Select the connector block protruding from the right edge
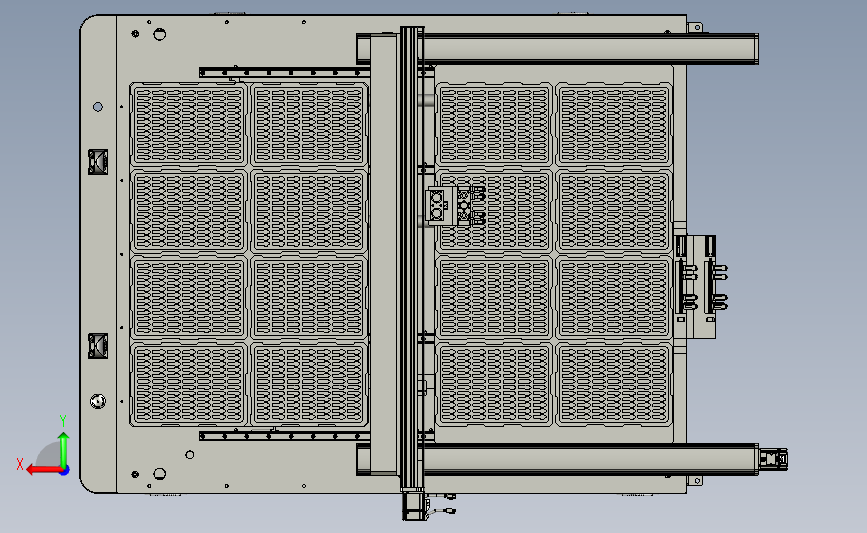This screenshot has height=533, width=867. (x=701, y=285)
